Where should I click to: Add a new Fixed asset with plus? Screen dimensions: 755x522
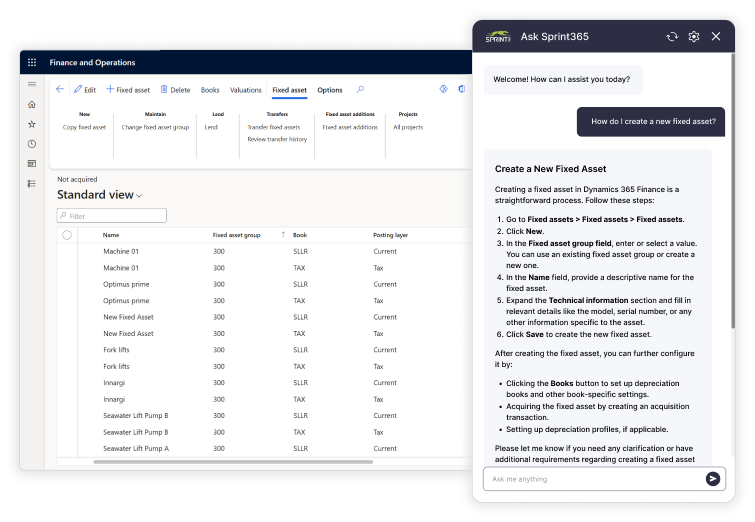point(128,90)
